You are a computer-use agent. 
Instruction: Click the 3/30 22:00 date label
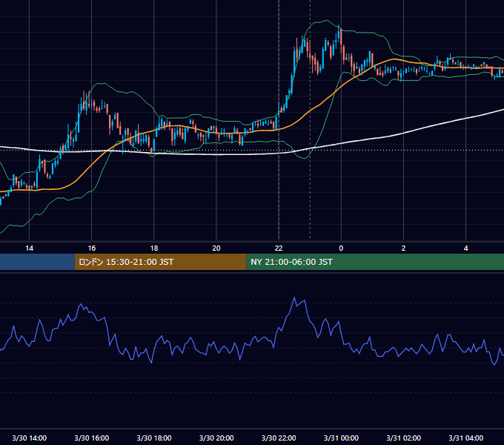(279, 438)
